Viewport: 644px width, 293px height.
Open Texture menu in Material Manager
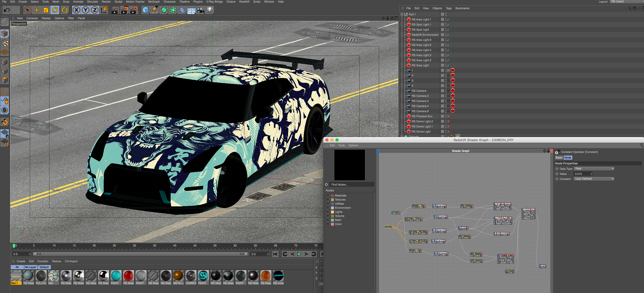pyautogui.click(x=56, y=261)
